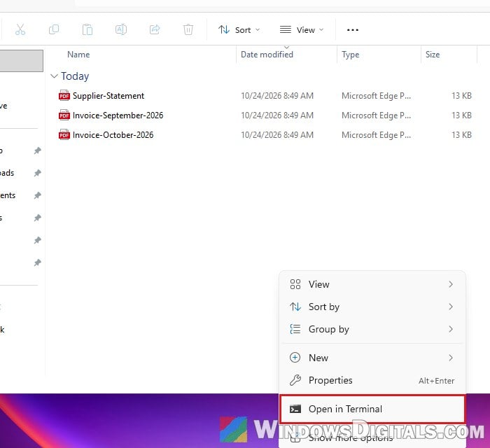Sort by the Date modified column header
The height and width of the screenshot is (448, 490).
coord(267,55)
